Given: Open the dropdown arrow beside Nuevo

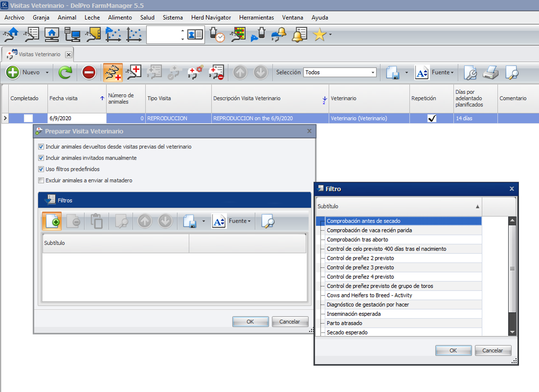Looking at the screenshot, I should click(47, 73).
